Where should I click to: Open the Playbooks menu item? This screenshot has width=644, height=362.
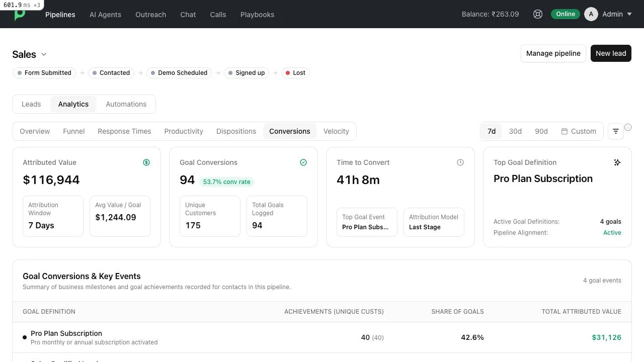coord(257,15)
